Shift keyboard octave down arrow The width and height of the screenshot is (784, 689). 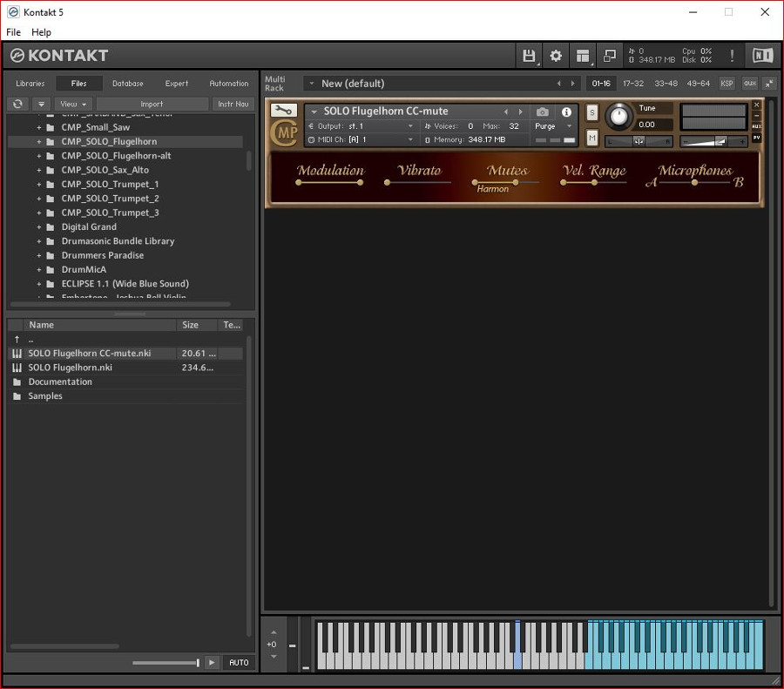coord(273,657)
